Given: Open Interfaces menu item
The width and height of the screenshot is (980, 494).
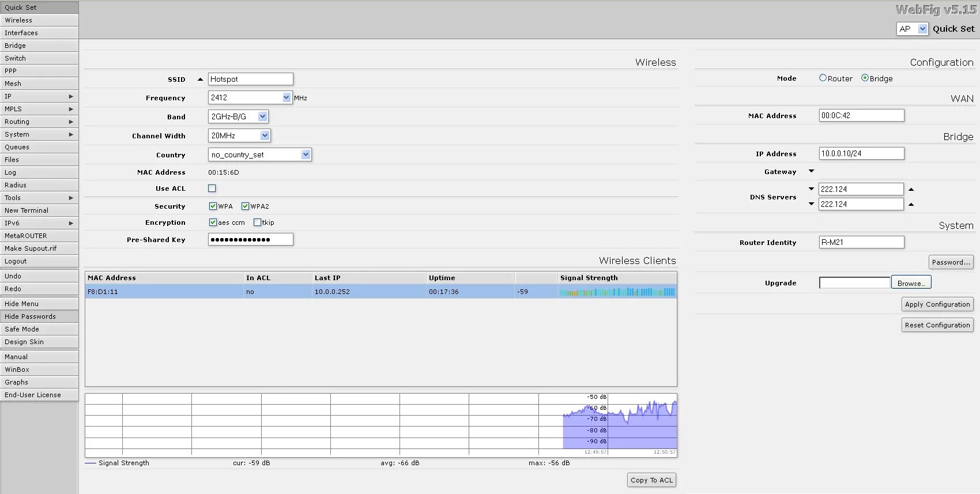Looking at the screenshot, I should (39, 33).
